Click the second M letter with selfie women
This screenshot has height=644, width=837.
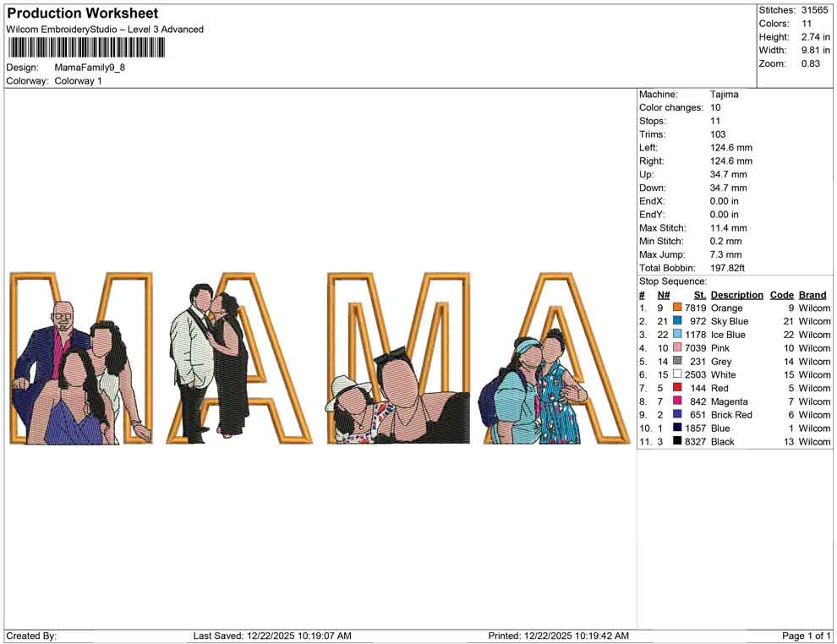(398, 358)
